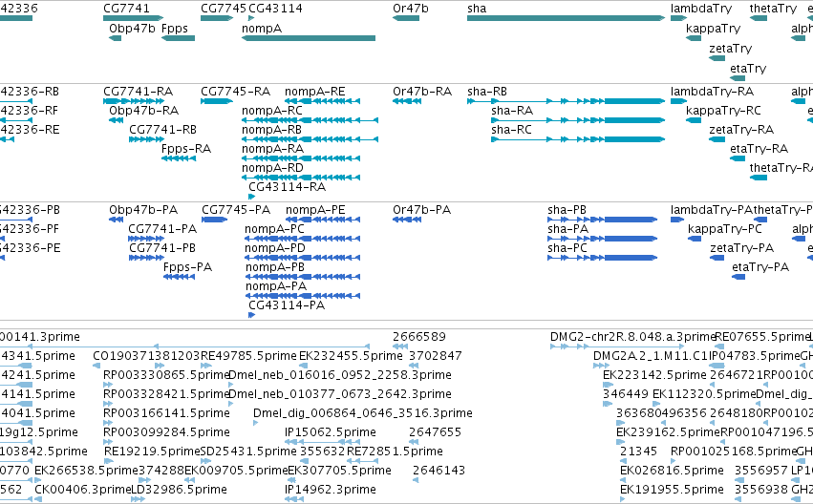Click protein CG7741-PA label
The image size is (813, 504).
(x=162, y=229)
